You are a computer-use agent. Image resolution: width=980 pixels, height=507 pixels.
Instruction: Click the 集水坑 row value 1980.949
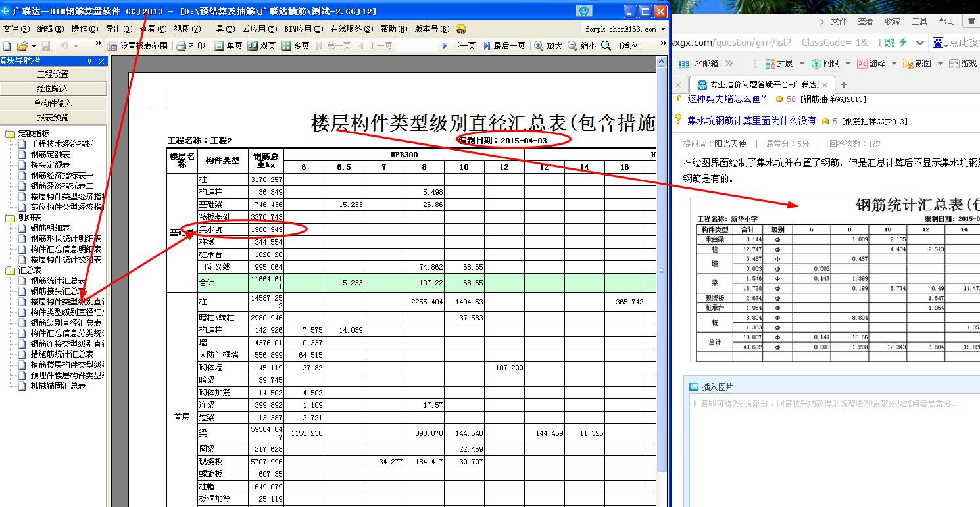coord(266,229)
